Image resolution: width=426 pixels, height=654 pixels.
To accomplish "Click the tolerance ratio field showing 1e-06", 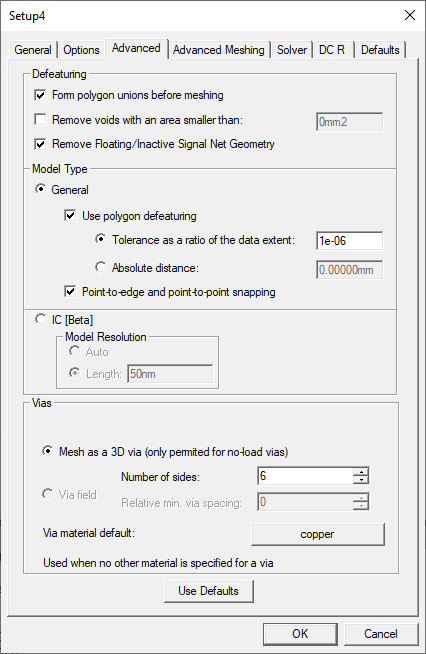I will click(349, 241).
